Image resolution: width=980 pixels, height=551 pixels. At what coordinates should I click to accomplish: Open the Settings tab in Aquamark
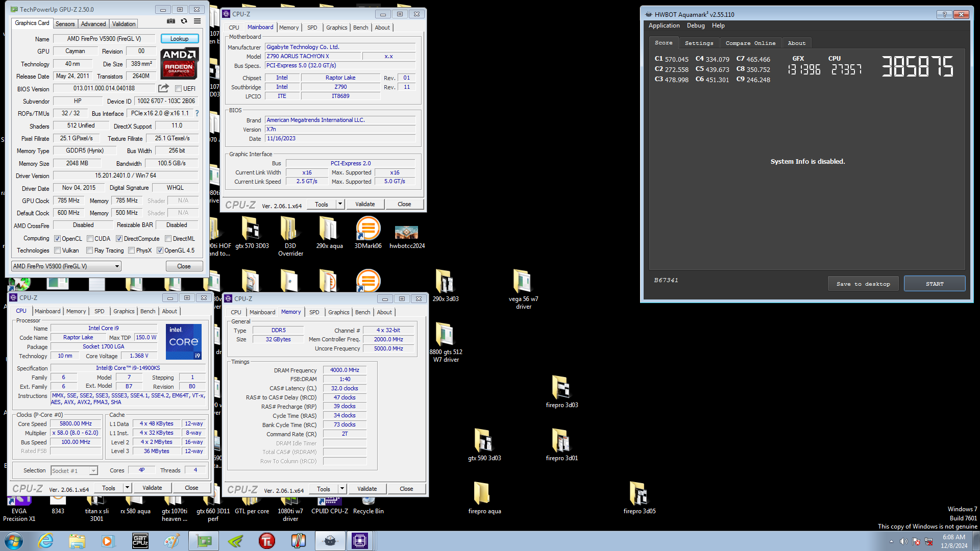click(x=699, y=43)
